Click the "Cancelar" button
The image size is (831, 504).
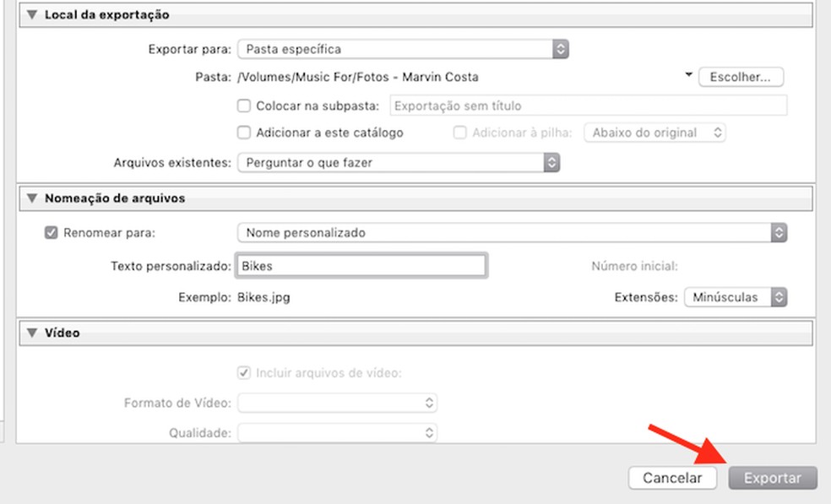pyautogui.click(x=672, y=477)
